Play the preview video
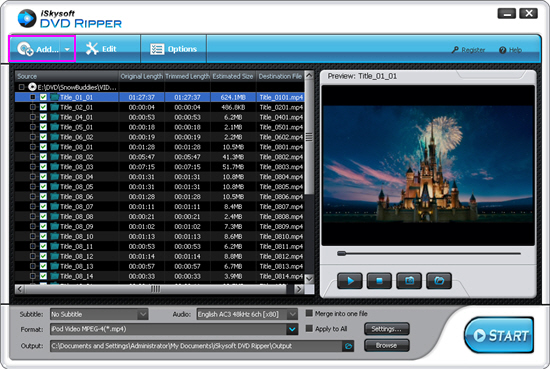This screenshot has width=550, height=369. point(350,281)
